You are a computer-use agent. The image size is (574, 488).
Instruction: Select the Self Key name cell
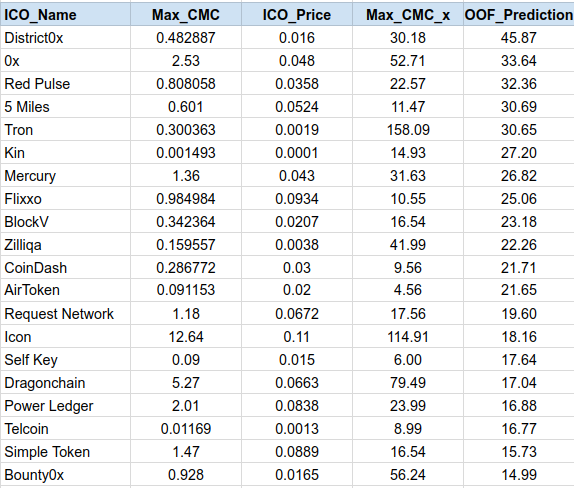65,360
